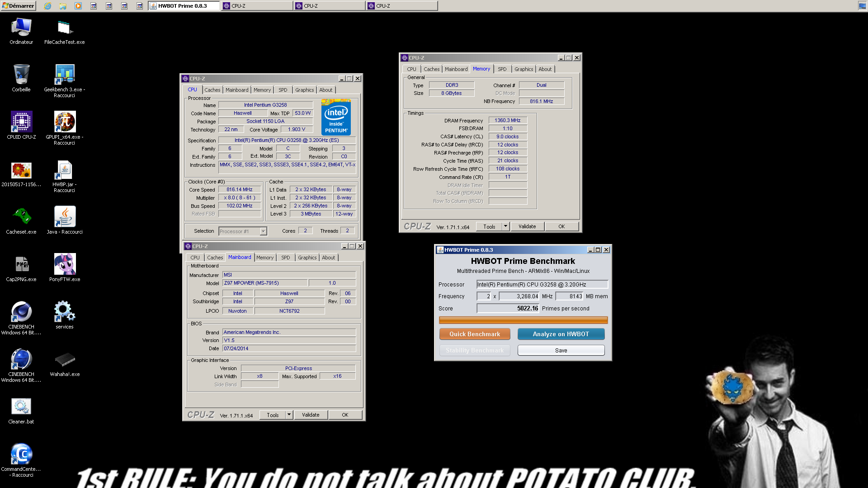
Task: Open Caches tab in CPU-Z Memory window
Action: tap(431, 69)
